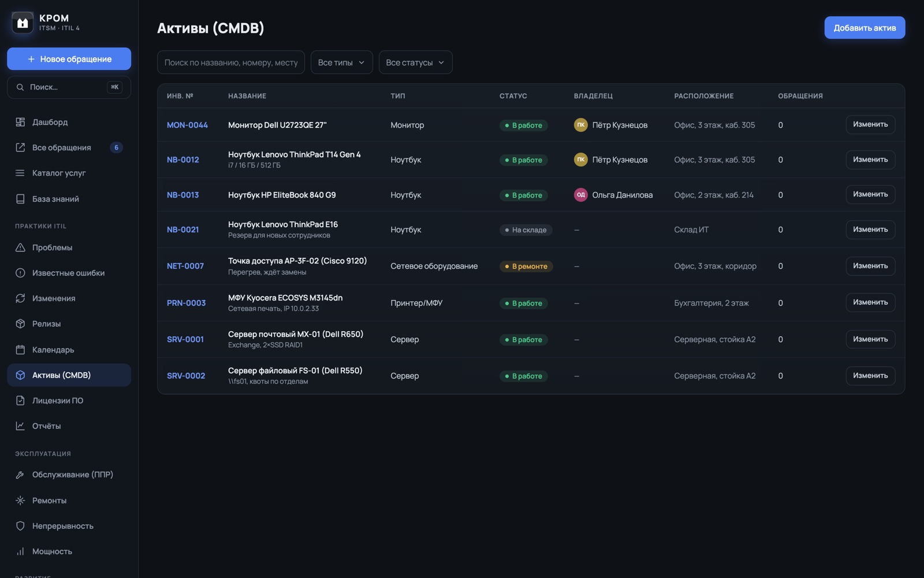Select Лицензии ПО in sidebar
Image resolution: width=924 pixels, height=578 pixels.
click(69, 401)
